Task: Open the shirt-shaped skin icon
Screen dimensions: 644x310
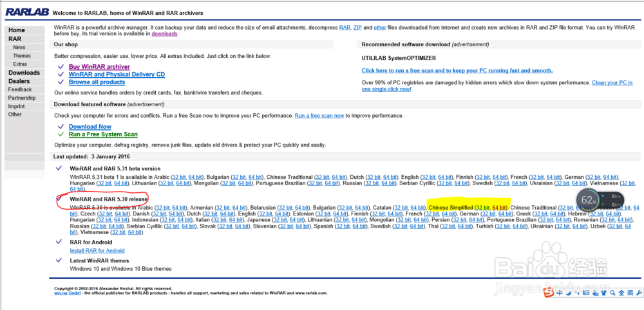Action: pos(604,293)
